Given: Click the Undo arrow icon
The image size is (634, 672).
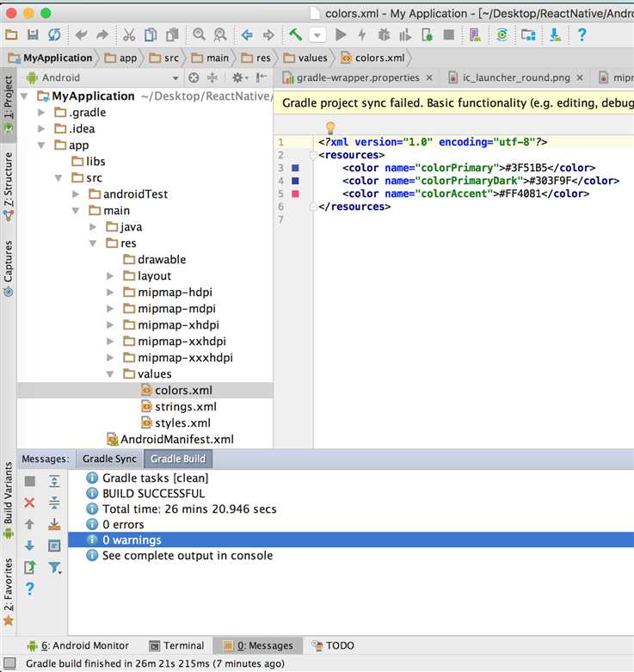Looking at the screenshot, I should pyautogui.click(x=81, y=34).
